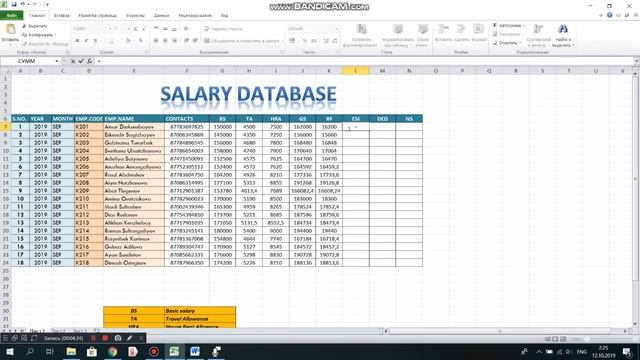The height and width of the screenshot is (360, 640).
Task: Click the Name Box showing СУММ
Action: pyautogui.click(x=28, y=61)
